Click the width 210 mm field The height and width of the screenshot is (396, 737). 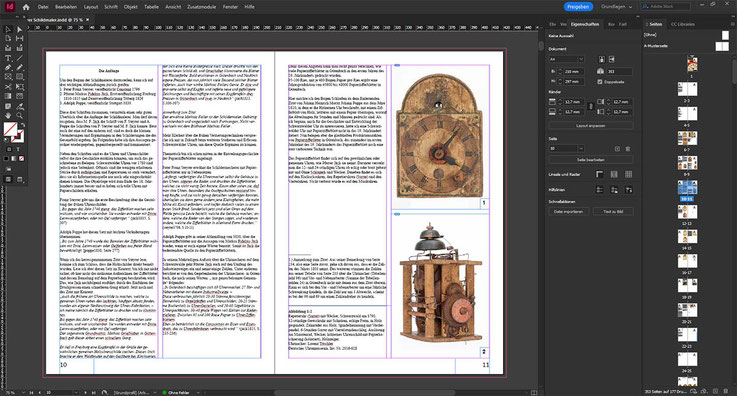574,71
